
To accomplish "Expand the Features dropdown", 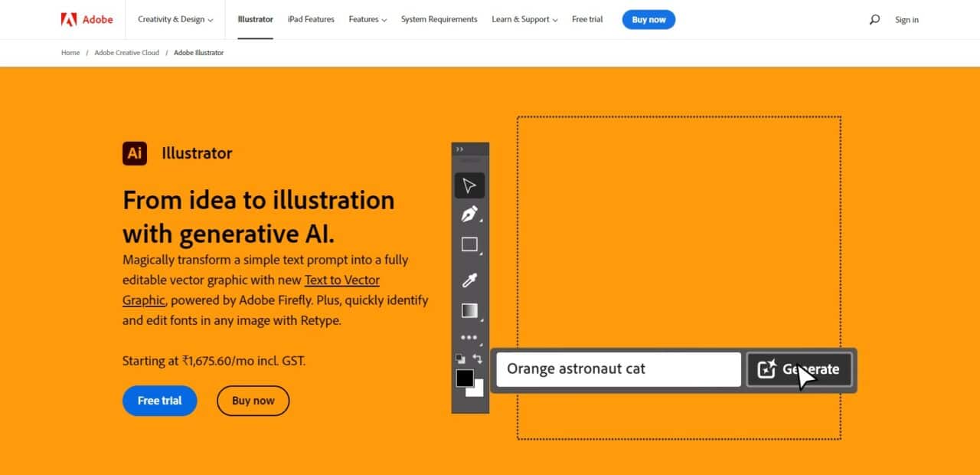I will pyautogui.click(x=367, y=19).
